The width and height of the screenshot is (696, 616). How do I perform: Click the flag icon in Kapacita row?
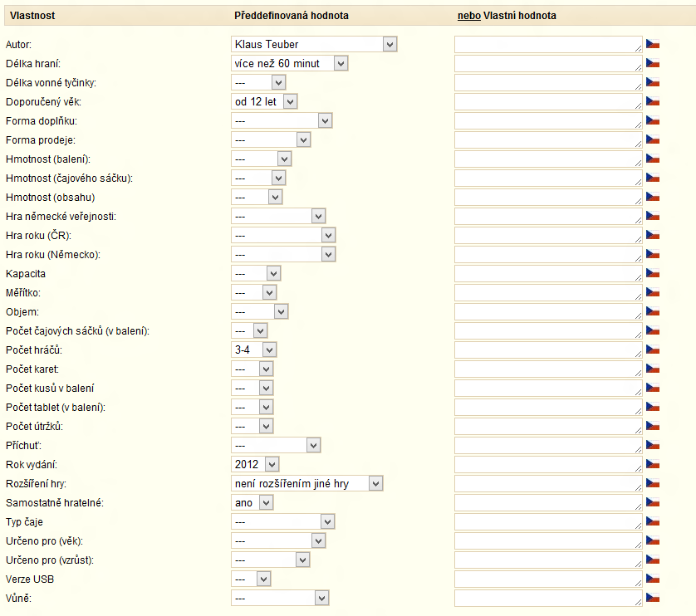(x=653, y=273)
